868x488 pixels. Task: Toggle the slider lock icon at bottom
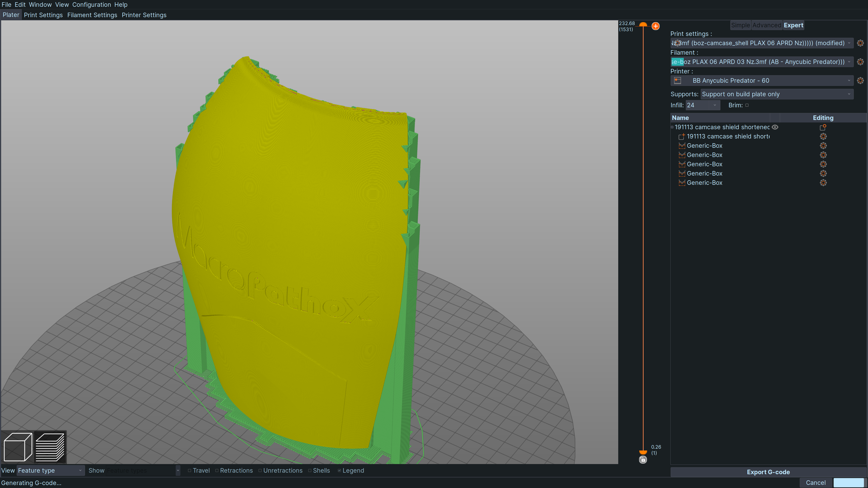coord(643,460)
